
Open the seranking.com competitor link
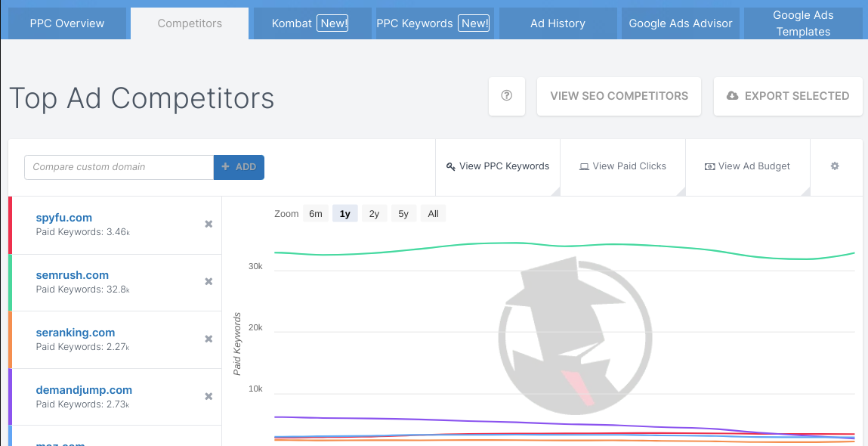pyautogui.click(x=76, y=333)
